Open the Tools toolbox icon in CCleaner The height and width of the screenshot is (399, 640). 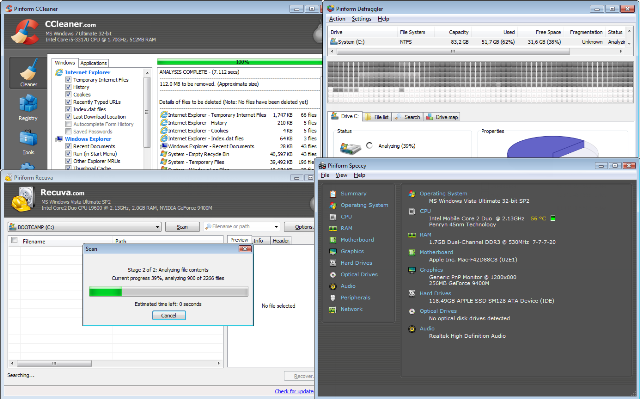[28, 142]
